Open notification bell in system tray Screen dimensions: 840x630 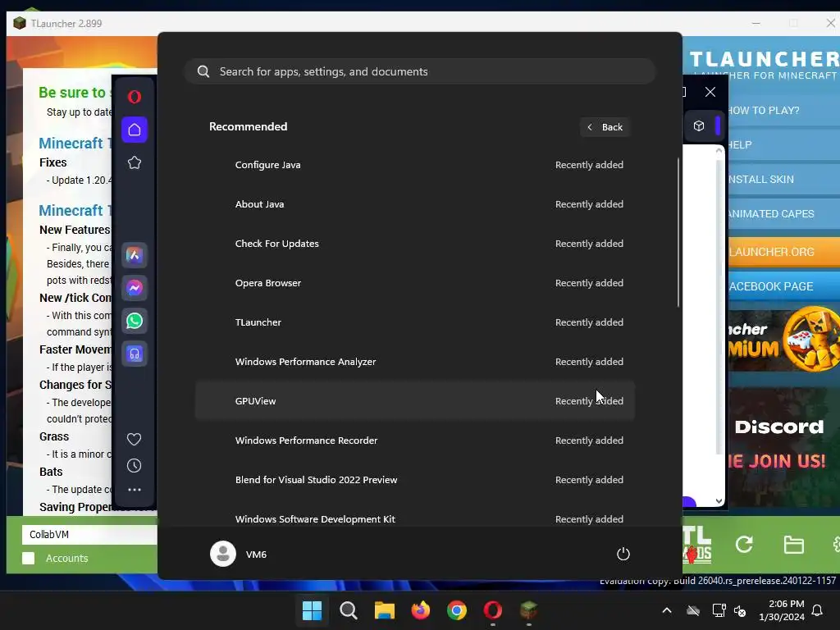tap(818, 610)
